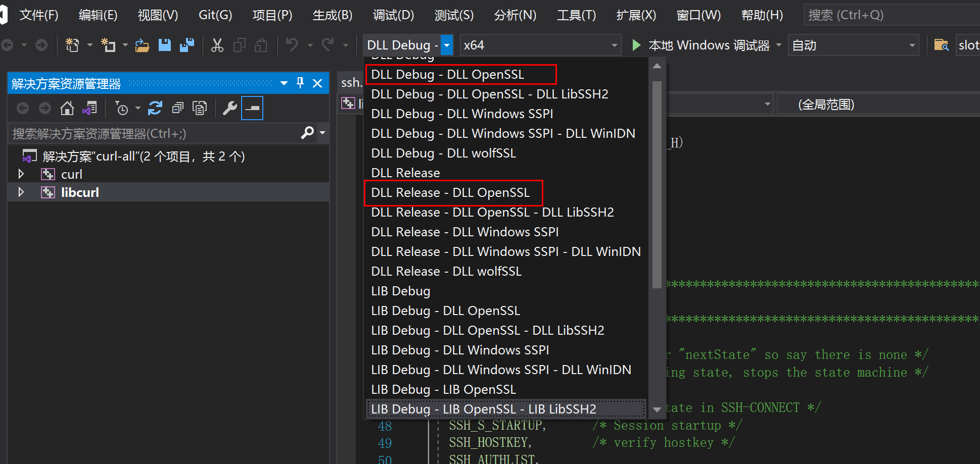
Task: Cut the selection using the scissors icon
Action: tap(217, 45)
